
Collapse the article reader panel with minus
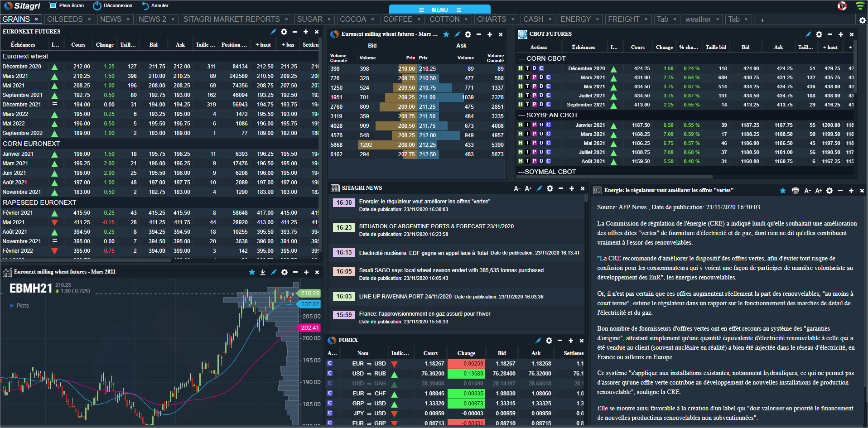[840, 191]
